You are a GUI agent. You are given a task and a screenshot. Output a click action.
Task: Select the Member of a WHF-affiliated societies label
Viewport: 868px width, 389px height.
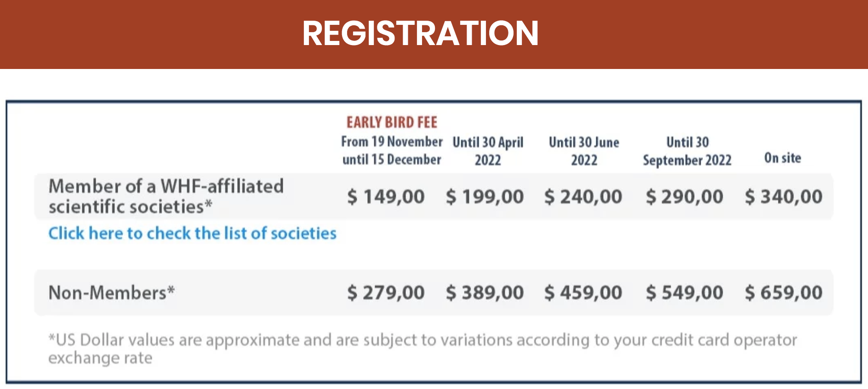166,196
